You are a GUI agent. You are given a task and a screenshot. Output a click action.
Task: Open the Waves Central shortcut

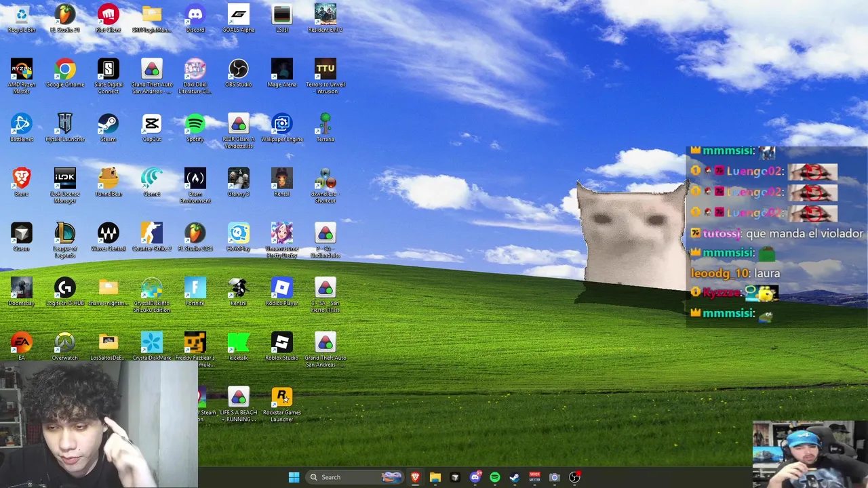(108, 237)
